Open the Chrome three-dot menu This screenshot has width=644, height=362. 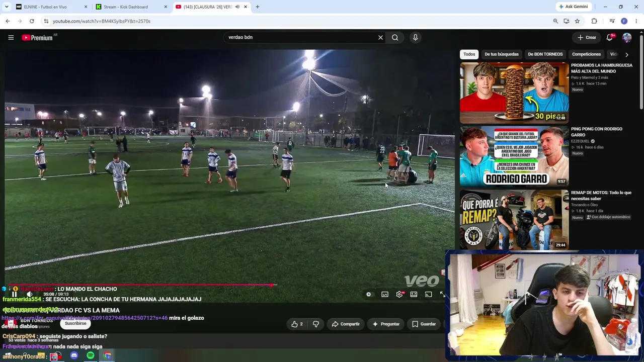coord(636,21)
